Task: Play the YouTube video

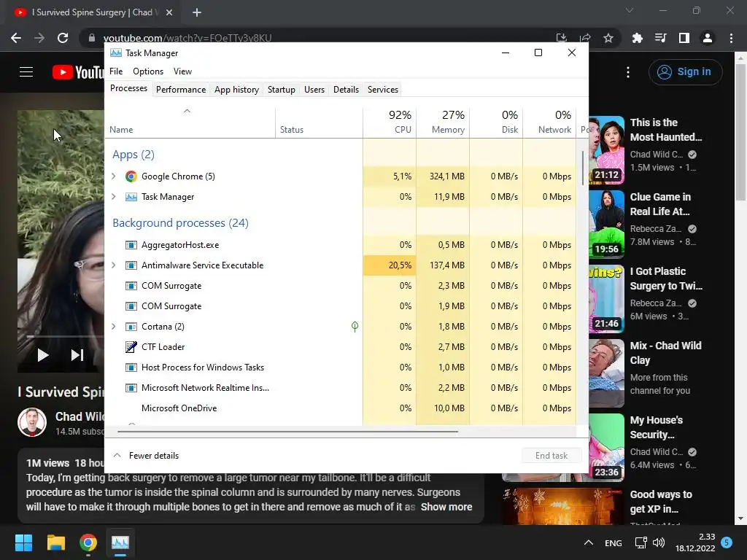Action: (x=43, y=355)
